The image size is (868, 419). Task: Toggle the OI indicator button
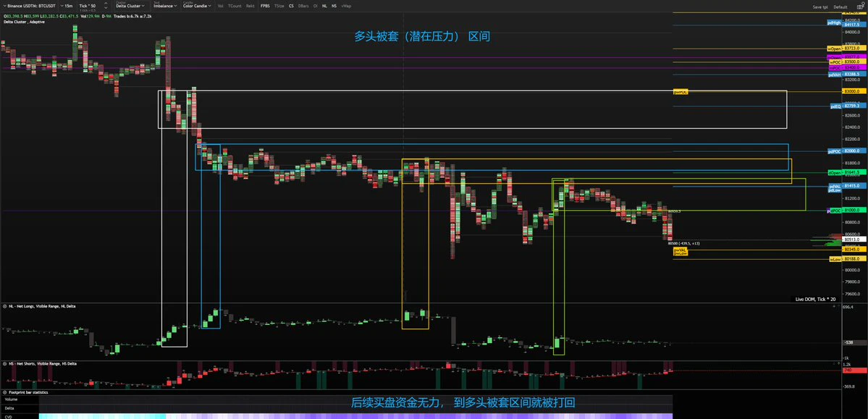click(316, 6)
